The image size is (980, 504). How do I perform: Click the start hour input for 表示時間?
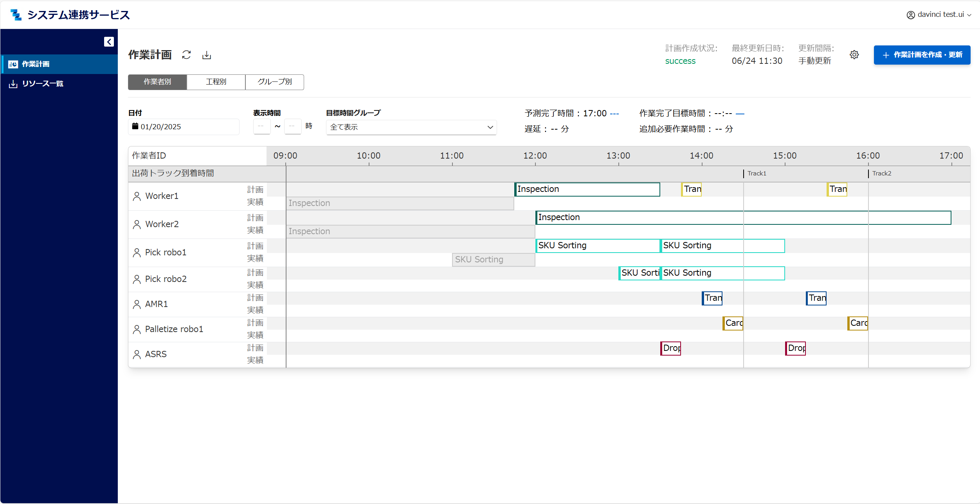coord(262,126)
